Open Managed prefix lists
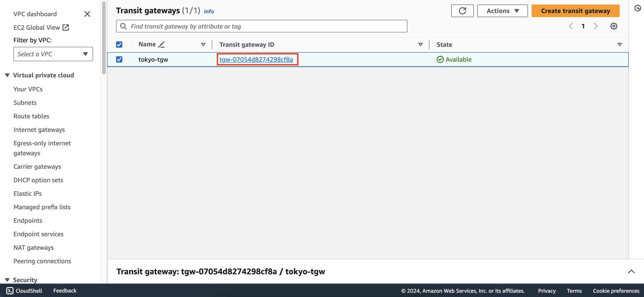Viewport: 644px width, 297px height. tap(42, 207)
